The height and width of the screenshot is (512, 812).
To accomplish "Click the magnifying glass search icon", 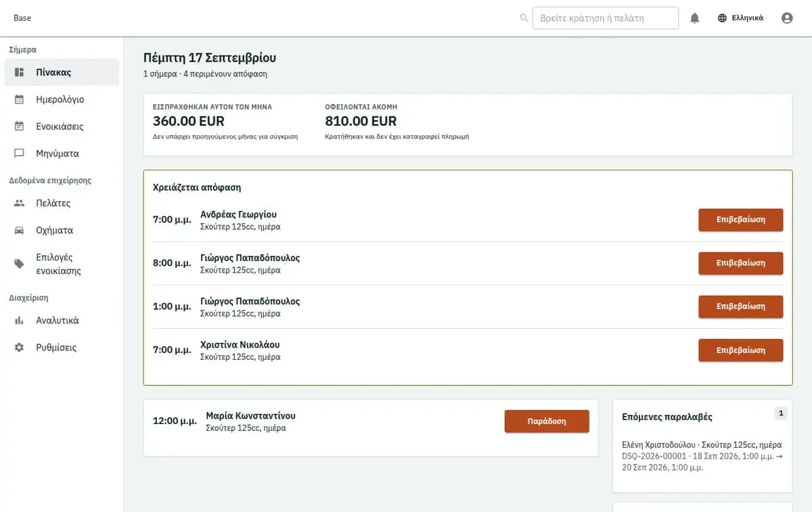I will coord(524,18).
